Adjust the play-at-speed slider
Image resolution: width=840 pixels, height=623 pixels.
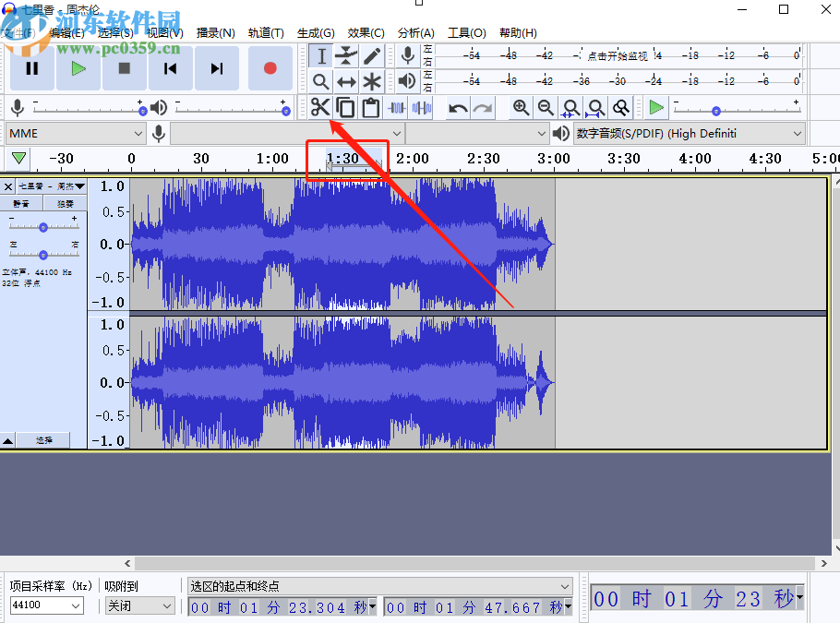click(x=715, y=111)
